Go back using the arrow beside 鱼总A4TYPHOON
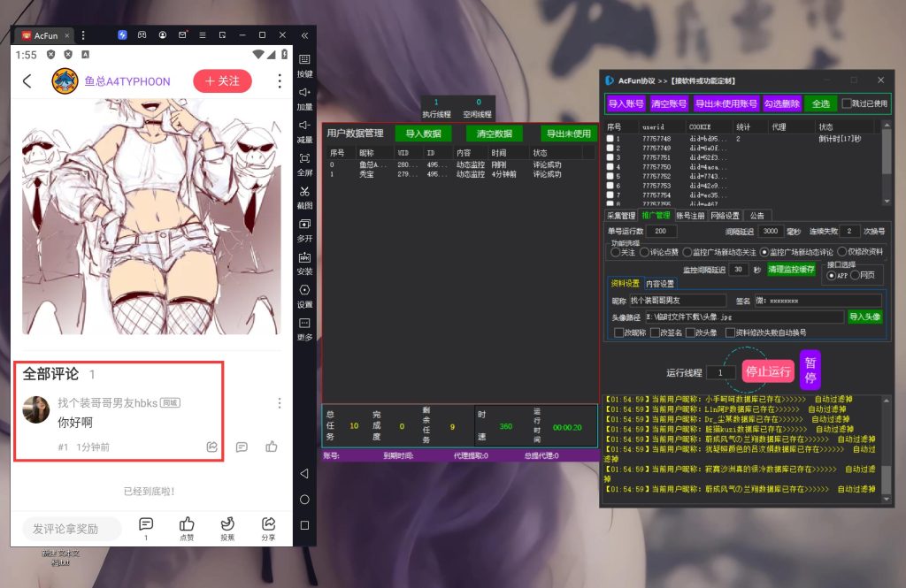 click(x=27, y=81)
